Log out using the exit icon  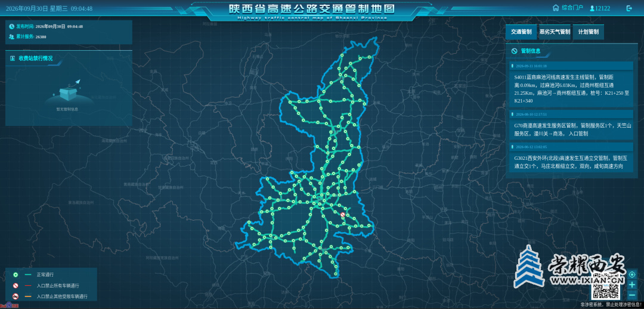pos(629,8)
